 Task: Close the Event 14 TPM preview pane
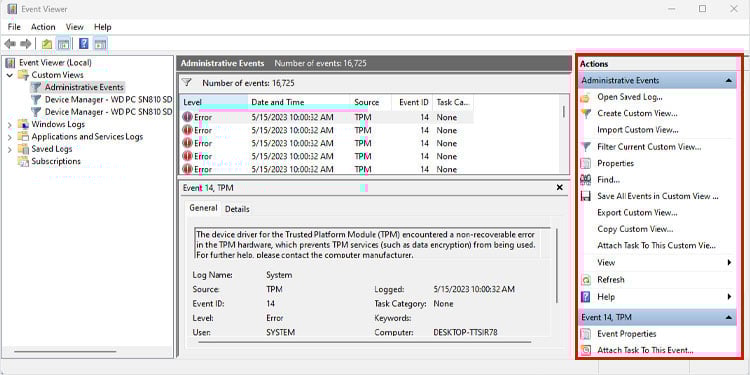pyautogui.click(x=560, y=188)
